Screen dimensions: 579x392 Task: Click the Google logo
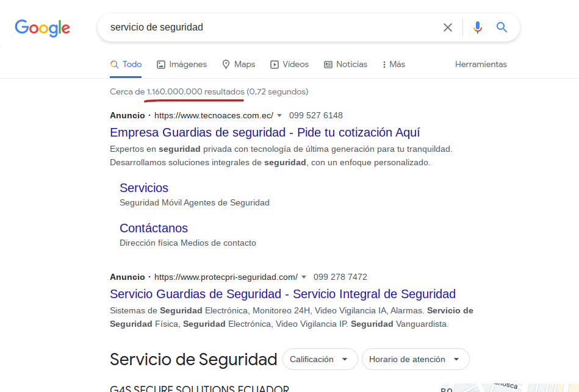coord(43,28)
